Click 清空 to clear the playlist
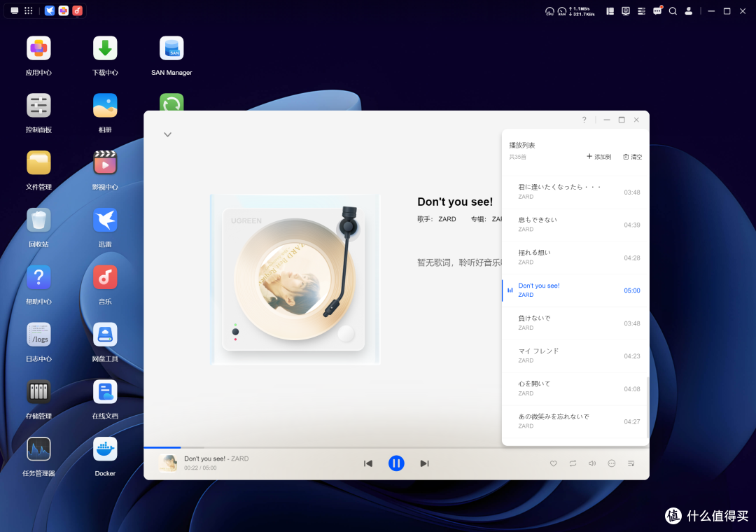 633,157
